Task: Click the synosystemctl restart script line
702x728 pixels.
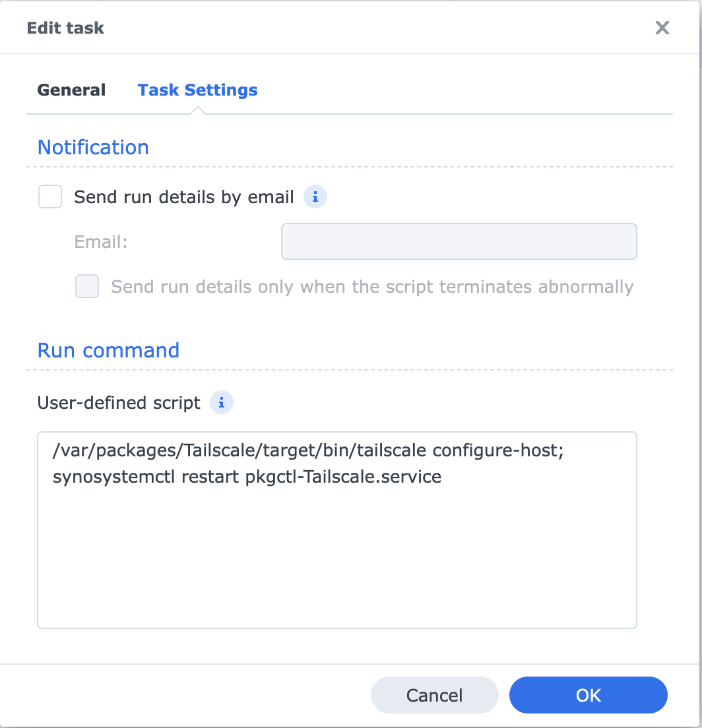Action: pos(246,477)
